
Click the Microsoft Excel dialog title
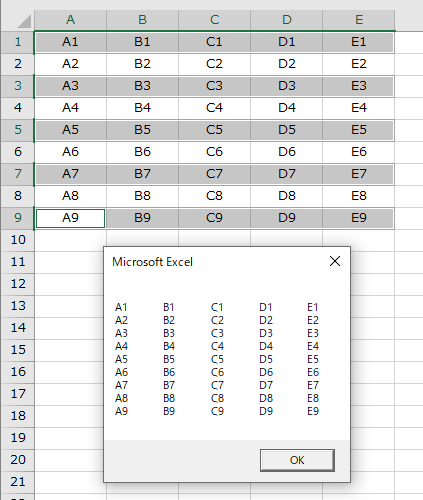click(x=152, y=262)
